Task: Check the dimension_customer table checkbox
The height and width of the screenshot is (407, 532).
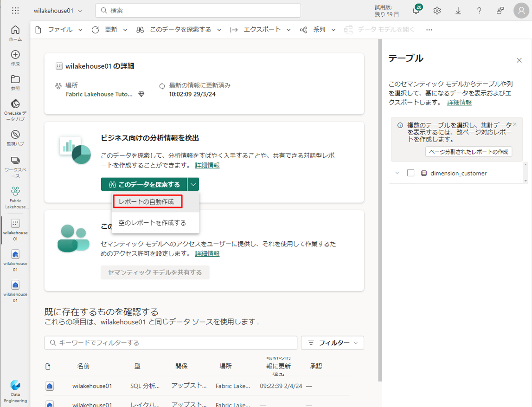Action: 410,173
